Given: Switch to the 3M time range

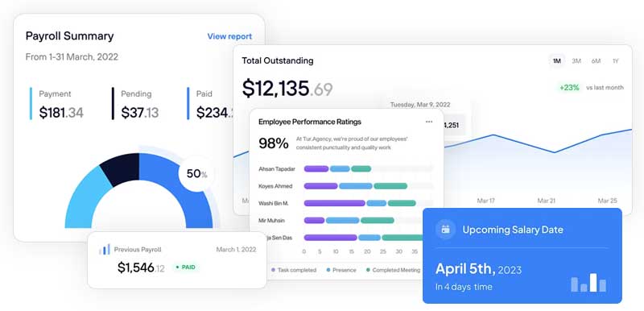Looking at the screenshot, I should coord(576,60).
